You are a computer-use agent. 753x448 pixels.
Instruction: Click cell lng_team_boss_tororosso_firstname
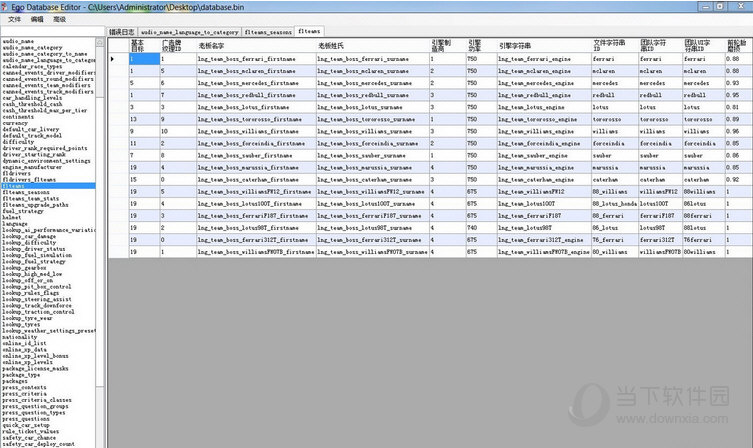pyautogui.click(x=256, y=119)
